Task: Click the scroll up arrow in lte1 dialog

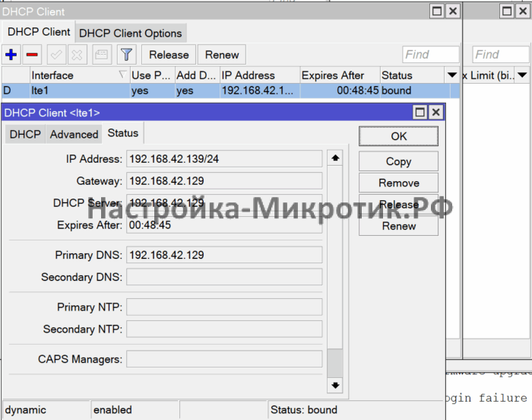Action: tap(335, 158)
